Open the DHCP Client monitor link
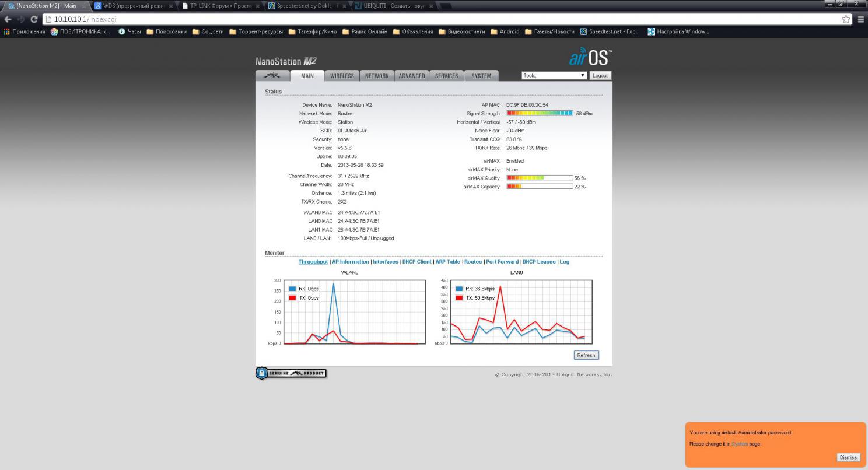This screenshot has height=470, width=868. 416,262
